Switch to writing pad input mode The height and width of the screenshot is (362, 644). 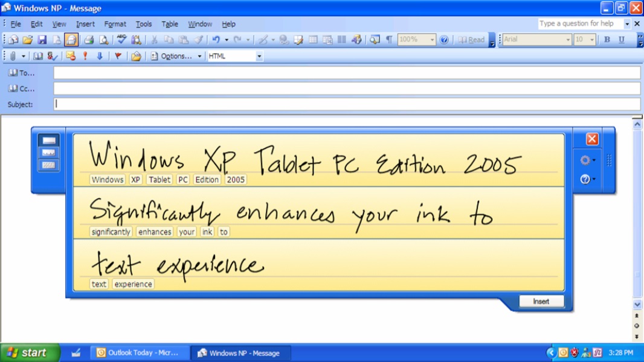click(x=48, y=141)
